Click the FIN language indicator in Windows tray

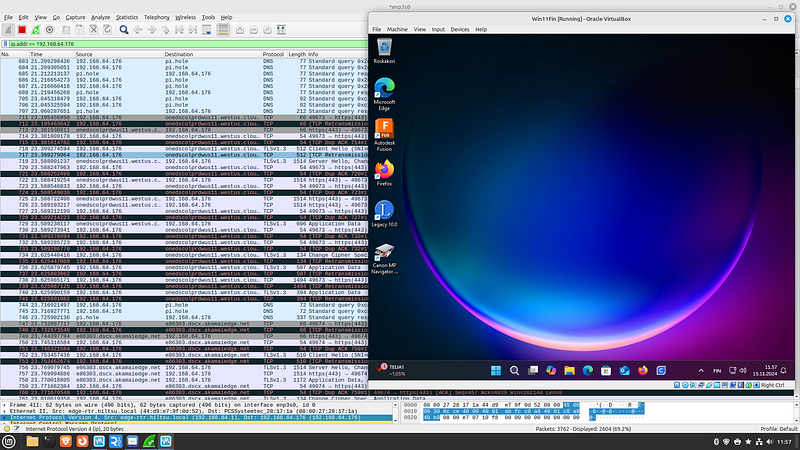(x=717, y=371)
